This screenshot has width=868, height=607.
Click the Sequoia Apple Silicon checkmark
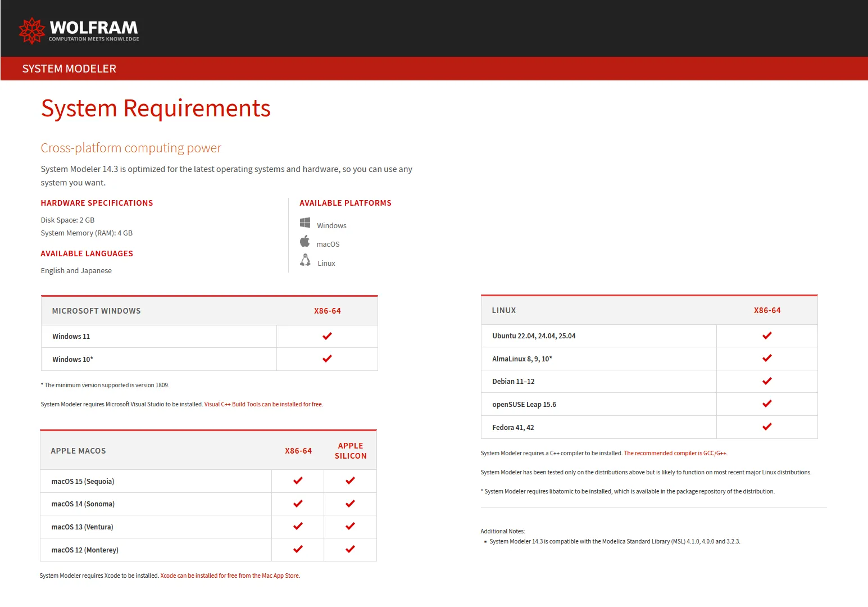(350, 481)
